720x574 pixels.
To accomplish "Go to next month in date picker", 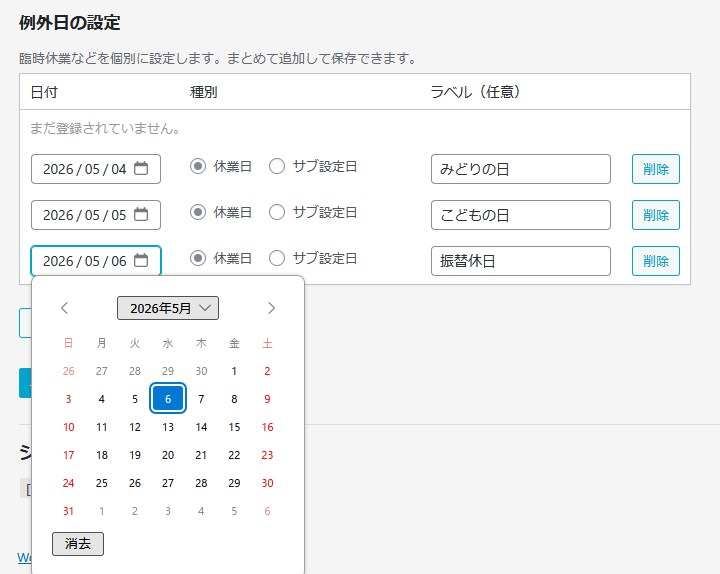I will [271, 308].
